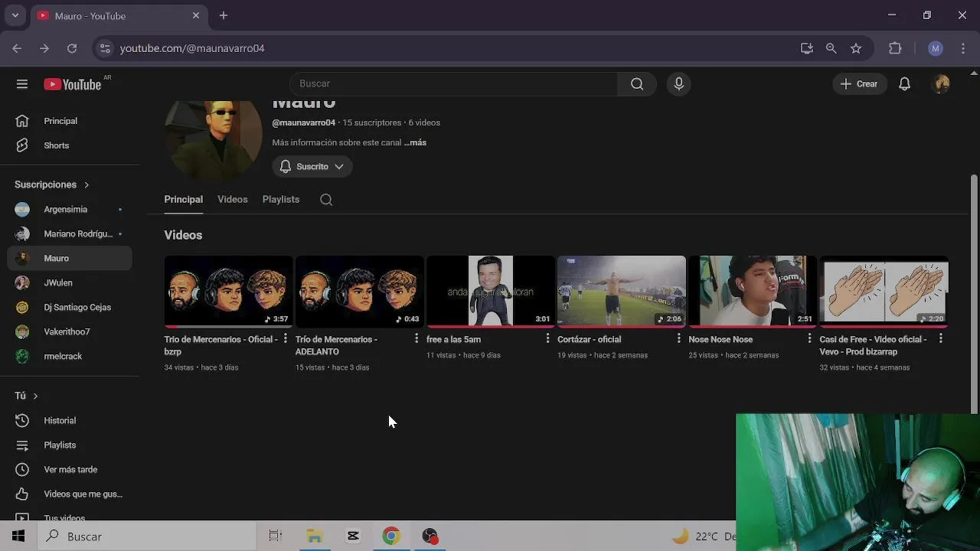Open browser zoom magnifier icon
Viewport: 980px width, 551px height.
click(x=831, y=48)
